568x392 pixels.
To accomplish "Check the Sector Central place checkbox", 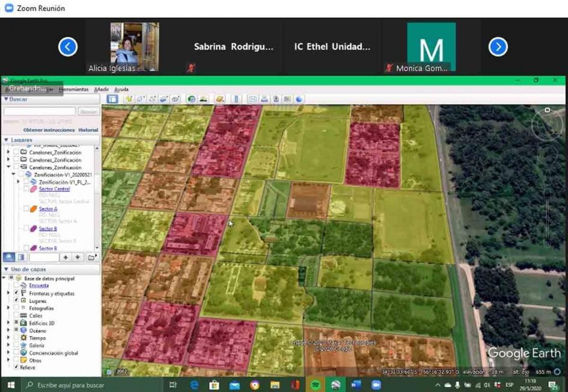I will (x=26, y=189).
